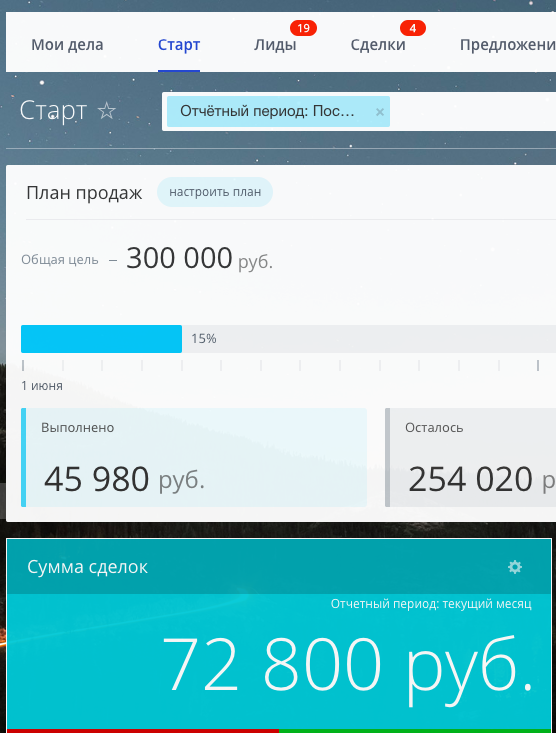Mark the Старт page as favorite

107,111
